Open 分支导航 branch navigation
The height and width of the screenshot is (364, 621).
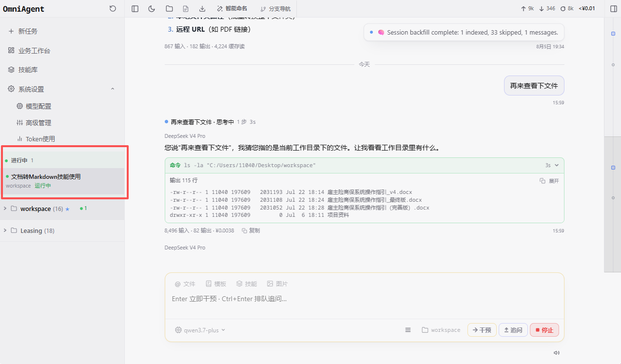click(275, 9)
